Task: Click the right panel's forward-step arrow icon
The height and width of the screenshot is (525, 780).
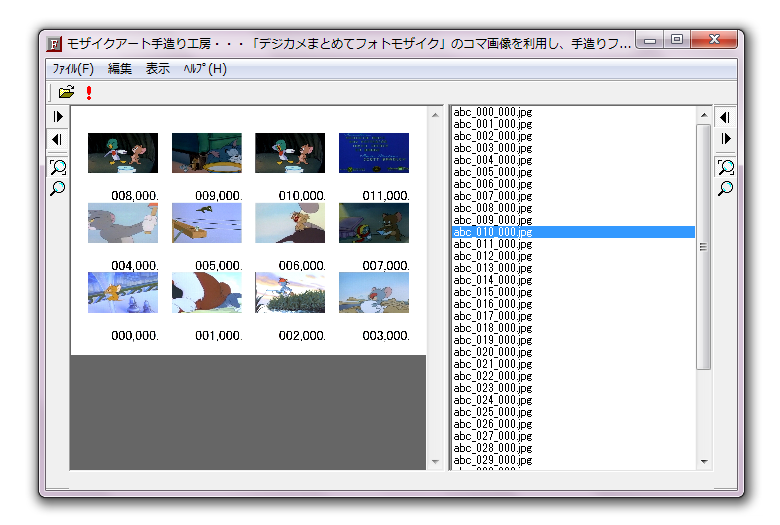Action: 725,139
